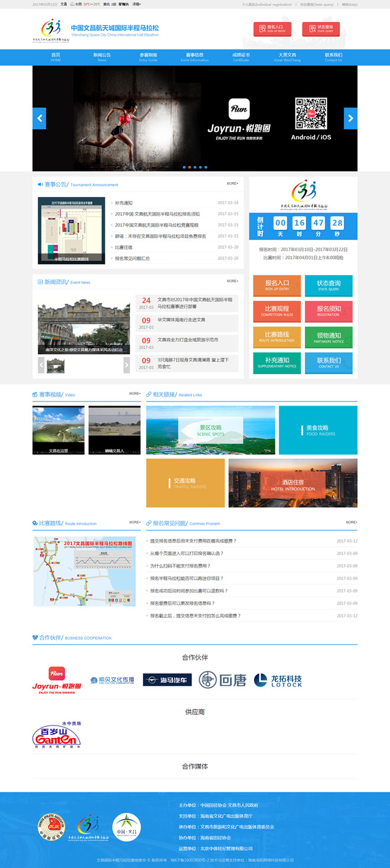The height and width of the screenshot is (868, 390).
Task: Go to 联系我们 Contact Us in navigation
Action: (x=333, y=57)
